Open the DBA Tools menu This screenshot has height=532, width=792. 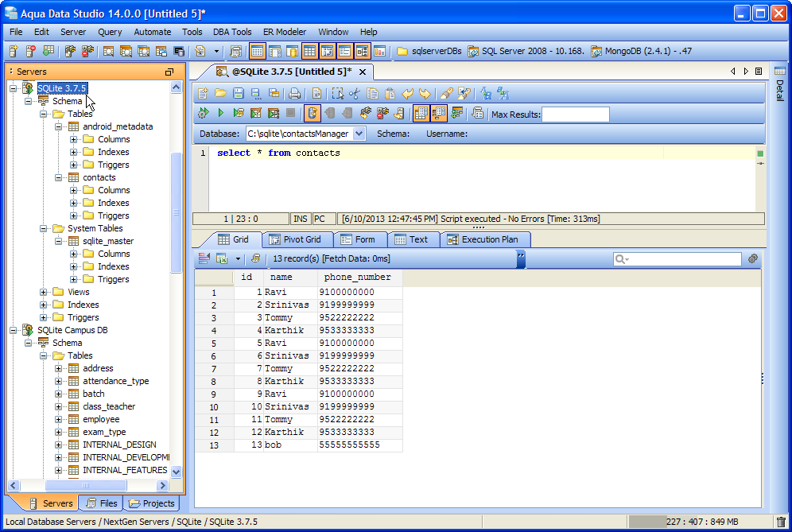[232, 32]
